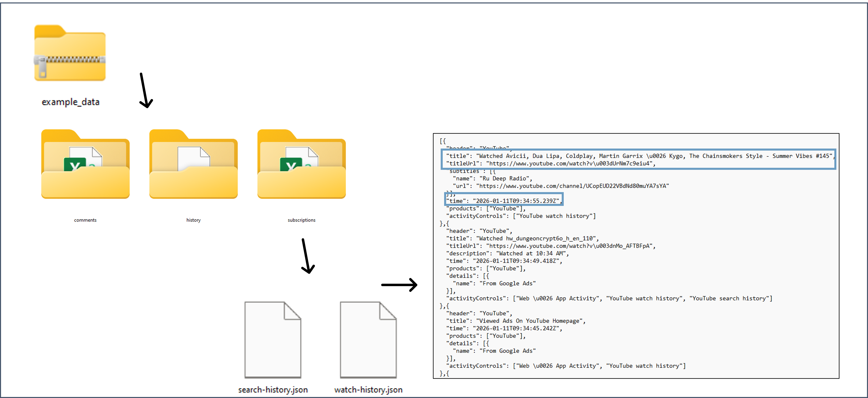Select the watch-history.json file icon

tap(368, 340)
